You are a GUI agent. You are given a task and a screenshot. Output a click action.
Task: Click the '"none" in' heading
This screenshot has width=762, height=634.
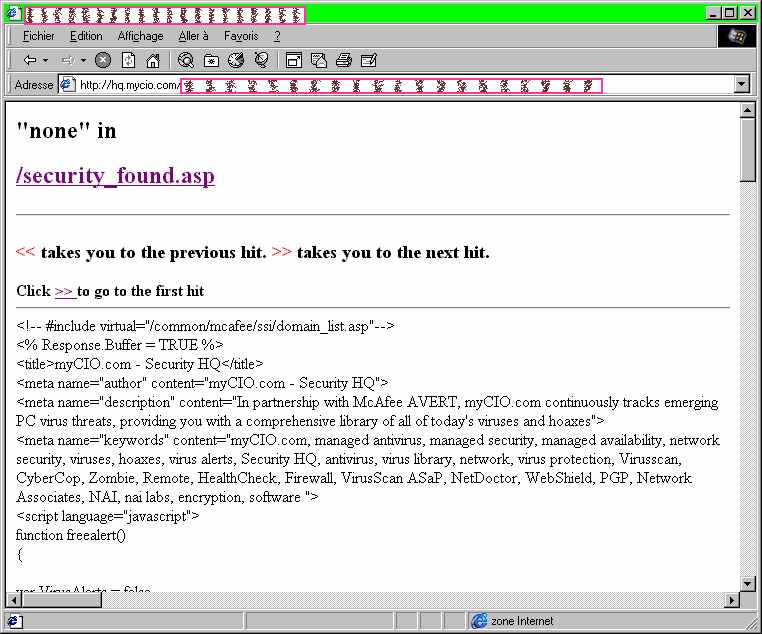point(66,131)
